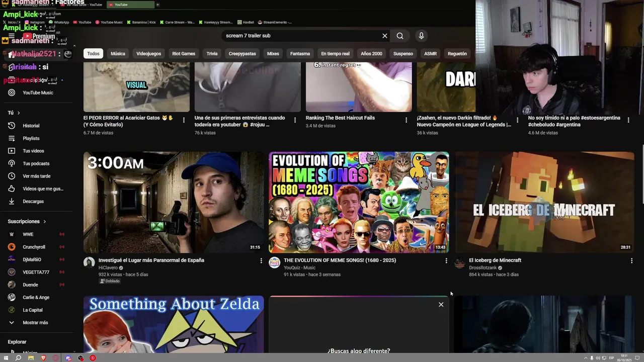The width and height of the screenshot is (644, 362).
Task: Open Tus podcasts
Action: (35, 163)
